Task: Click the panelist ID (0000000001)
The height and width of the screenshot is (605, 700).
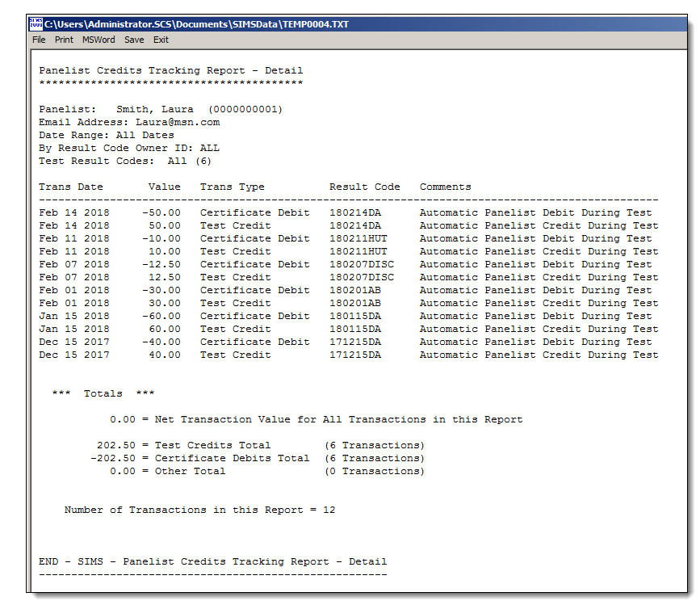Action: pyautogui.click(x=245, y=109)
